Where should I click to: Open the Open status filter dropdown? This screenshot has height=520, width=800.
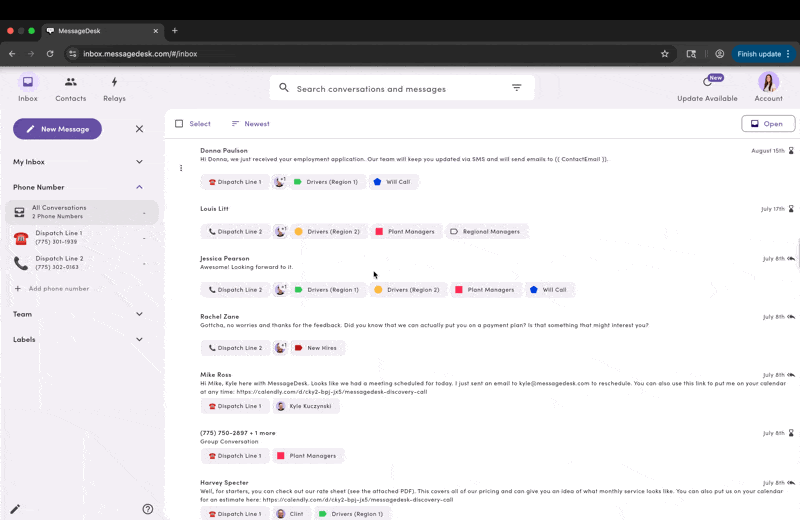tap(768, 123)
